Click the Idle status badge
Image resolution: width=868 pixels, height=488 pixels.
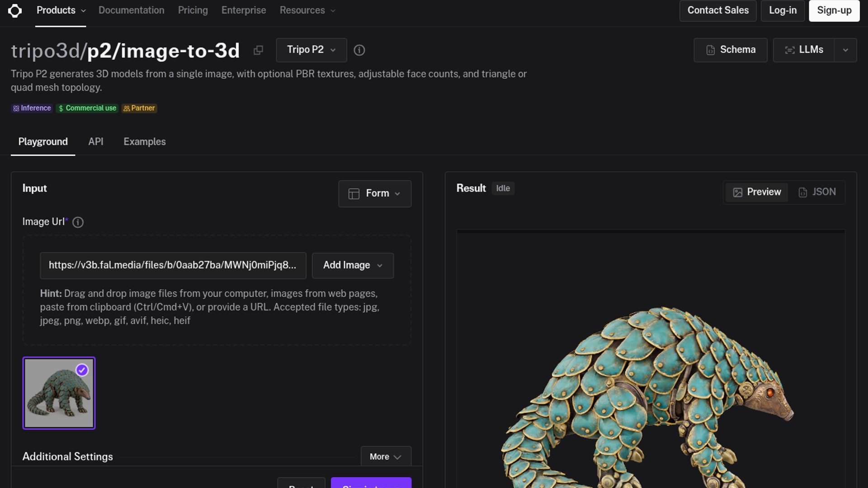click(503, 188)
